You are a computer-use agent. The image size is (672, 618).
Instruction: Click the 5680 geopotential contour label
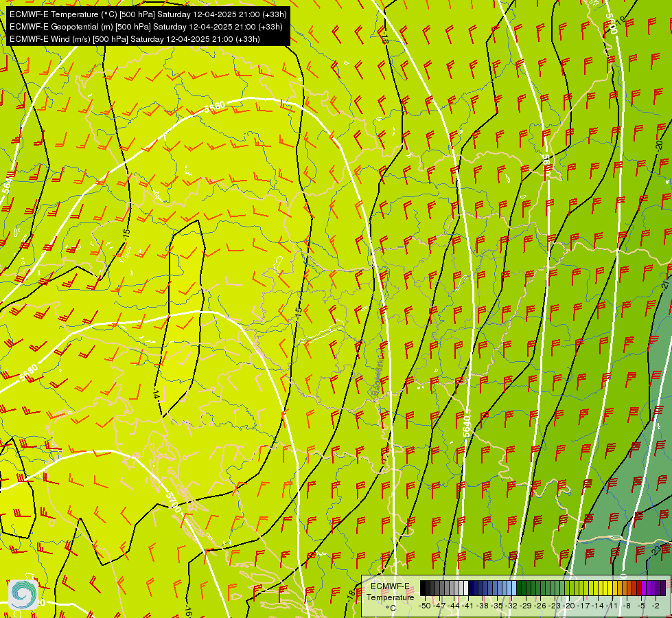pos(29,373)
